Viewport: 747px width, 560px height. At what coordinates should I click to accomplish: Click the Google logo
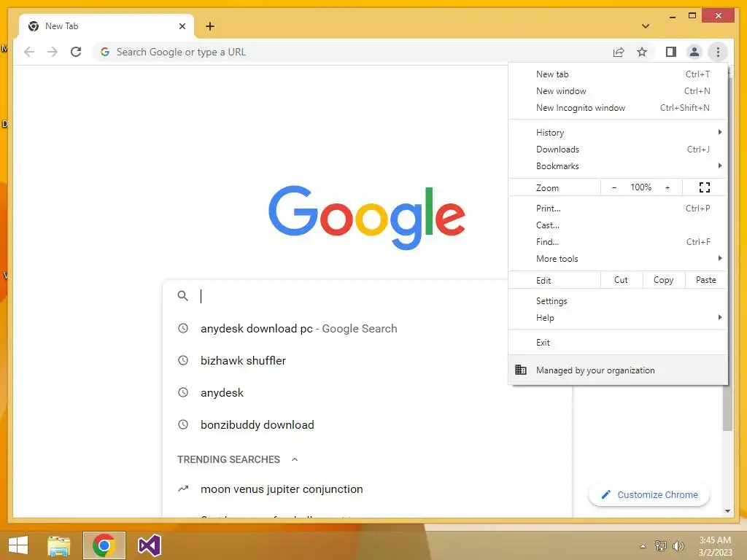coord(367,217)
